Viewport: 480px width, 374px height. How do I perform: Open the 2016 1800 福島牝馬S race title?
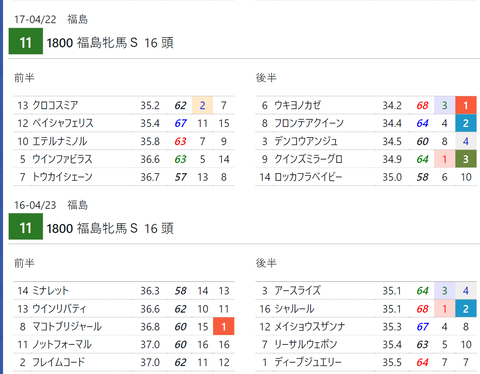[110, 229]
